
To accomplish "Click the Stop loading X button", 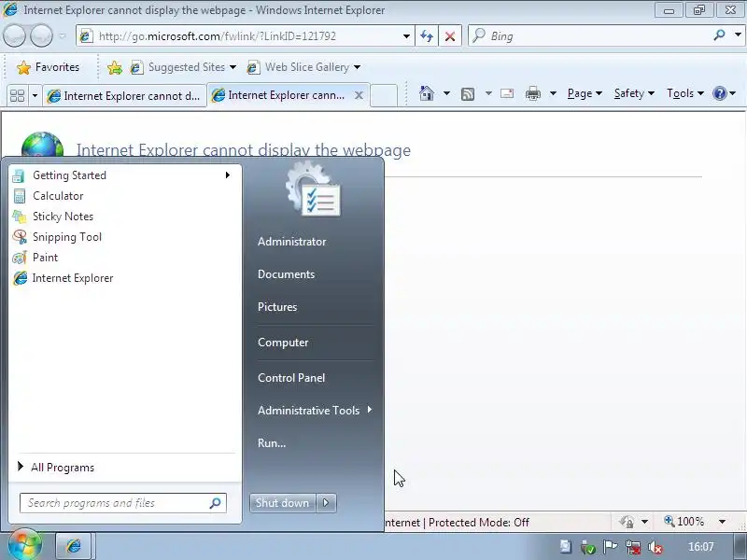I will (450, 36).
